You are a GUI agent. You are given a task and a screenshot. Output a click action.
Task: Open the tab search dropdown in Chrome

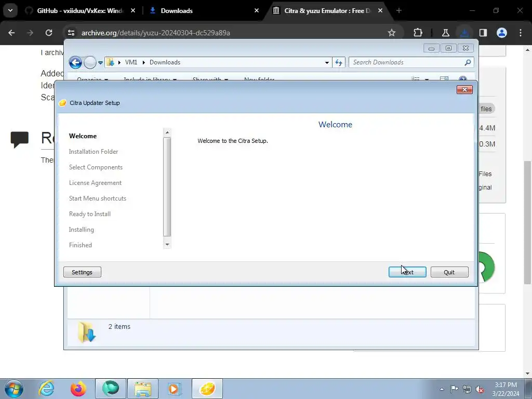10,10
